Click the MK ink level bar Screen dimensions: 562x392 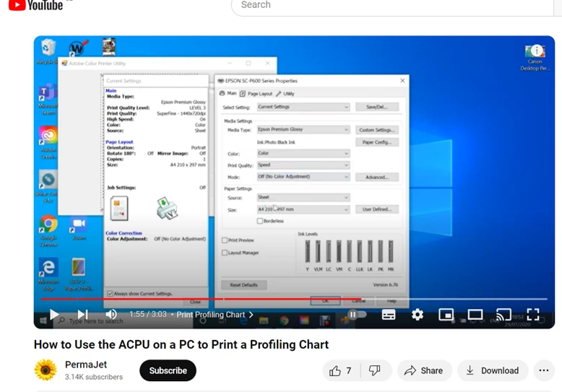pyautogui.click(x=391, y=251)
